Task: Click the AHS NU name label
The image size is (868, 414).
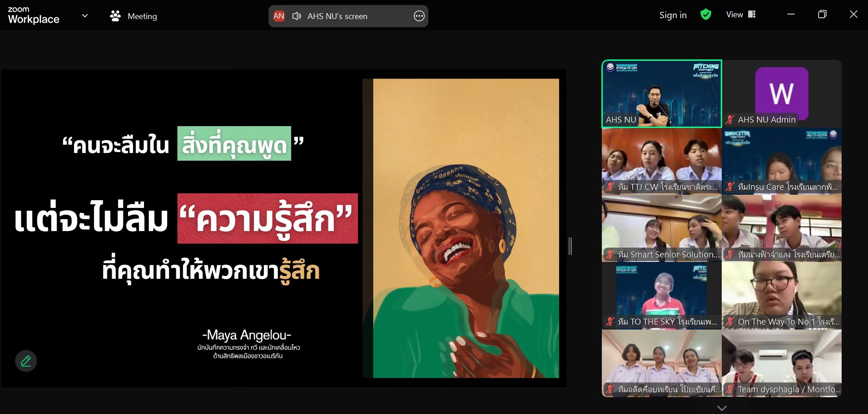Action: tap(621, 120)
